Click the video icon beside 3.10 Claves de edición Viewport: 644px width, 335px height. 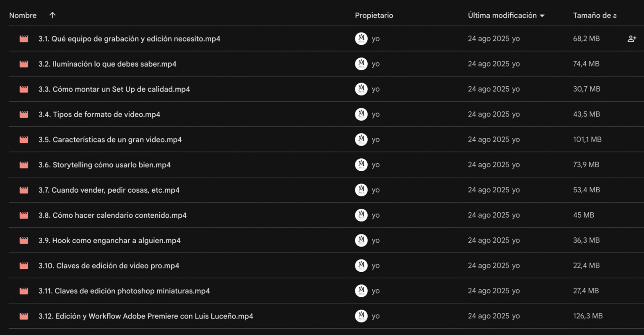click(24, 266)
